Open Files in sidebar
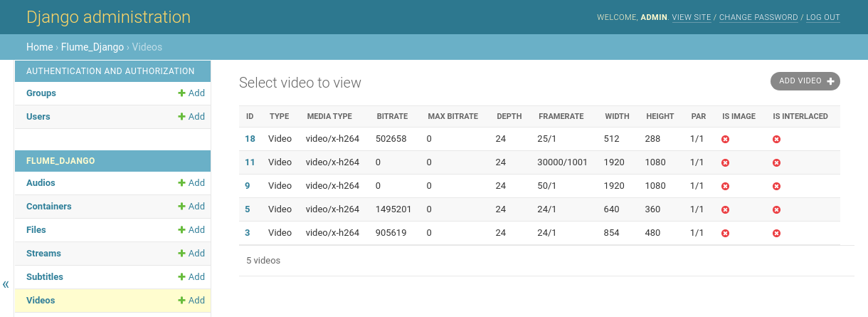Viewport: 868px width, 317px height. point(36,230)
